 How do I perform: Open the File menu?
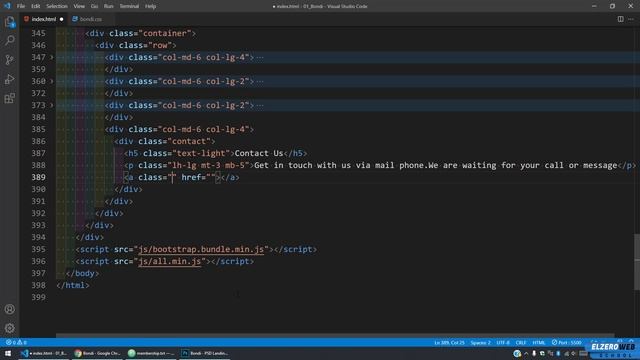coord(21,6)
